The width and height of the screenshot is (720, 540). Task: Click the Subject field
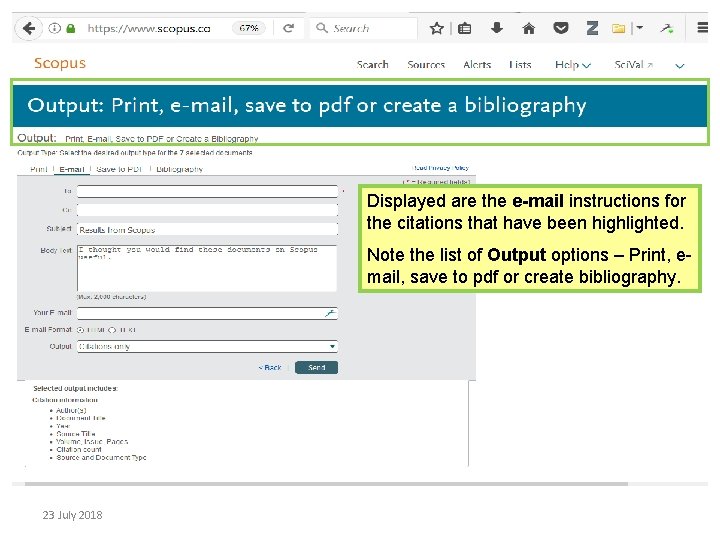click(x=208, y=229)
